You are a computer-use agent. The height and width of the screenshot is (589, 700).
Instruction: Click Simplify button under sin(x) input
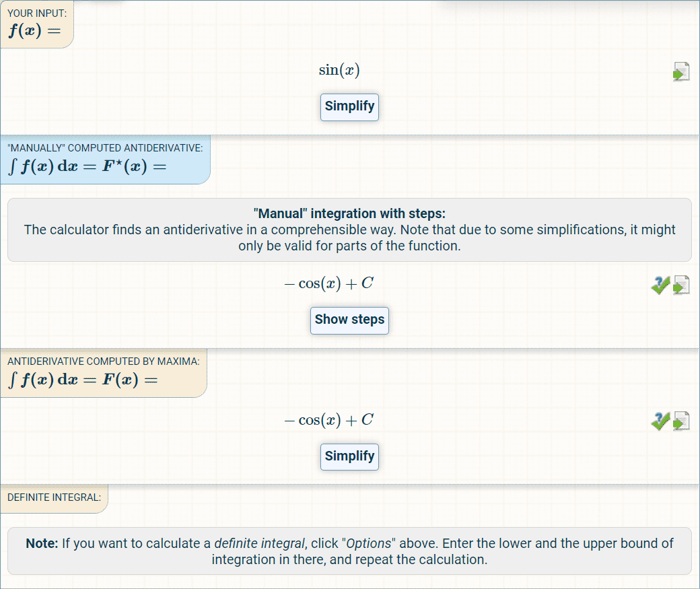pos(349,107)
